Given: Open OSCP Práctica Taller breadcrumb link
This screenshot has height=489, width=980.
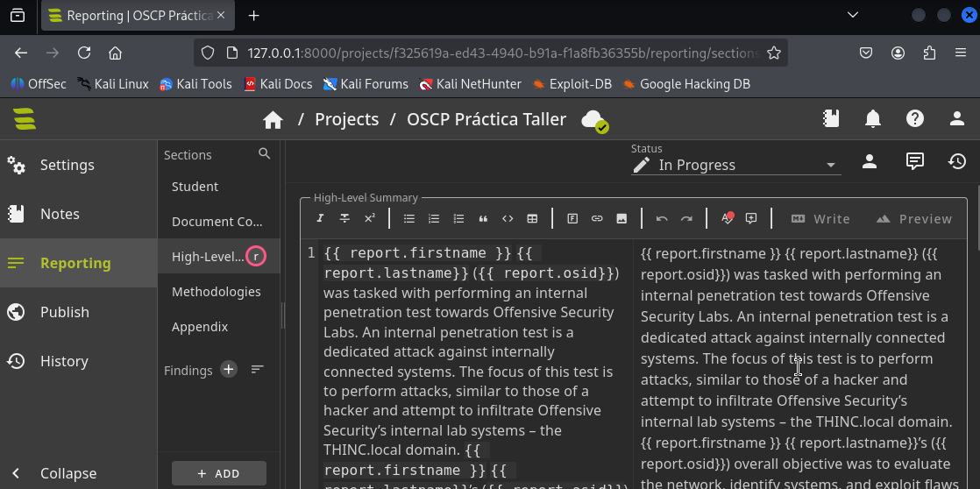Looking at the screenshot, I should point(486,119).
